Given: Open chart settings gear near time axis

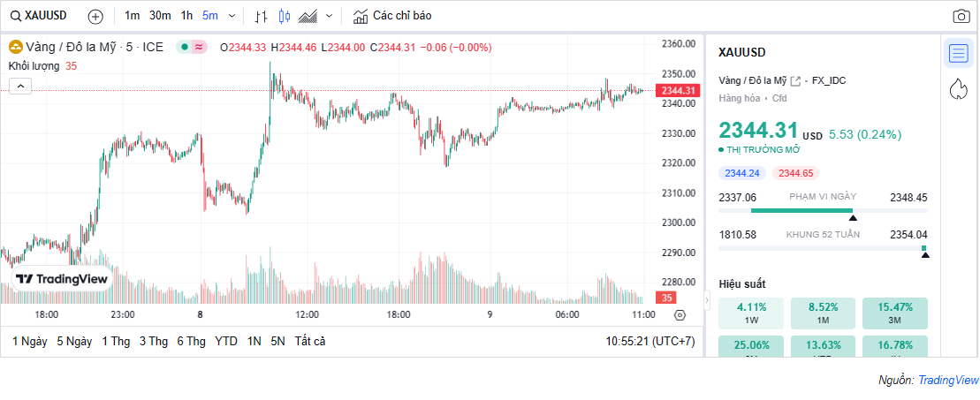Looking at the screenshot, I should click(680, 315).
